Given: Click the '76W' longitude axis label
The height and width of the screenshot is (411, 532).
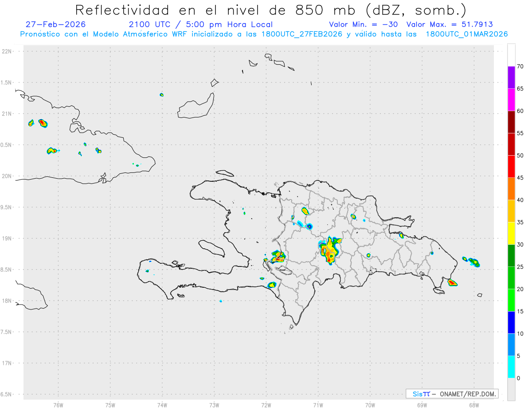Looking at the screenshot, I should pyautogui.click(x=58, y=405).
